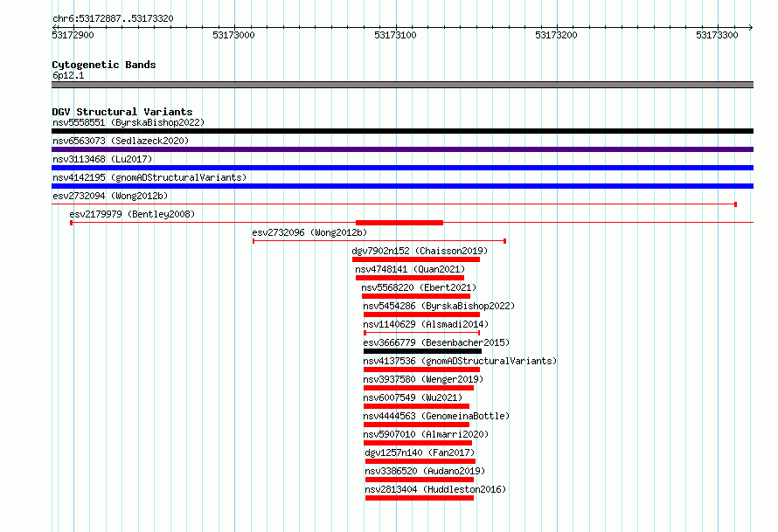This screenshot has width=778, height=532.
Task: Click the ruler at position 53173300
Action: click(x=717, y=35)
